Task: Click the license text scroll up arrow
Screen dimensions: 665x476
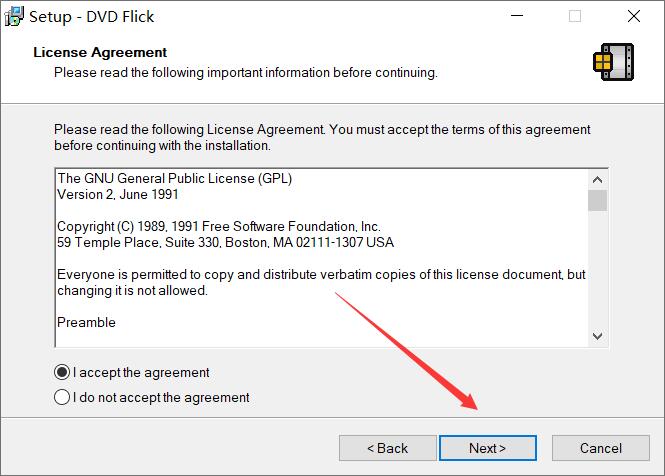Action: pyautogui.click(x=597, y=180)
